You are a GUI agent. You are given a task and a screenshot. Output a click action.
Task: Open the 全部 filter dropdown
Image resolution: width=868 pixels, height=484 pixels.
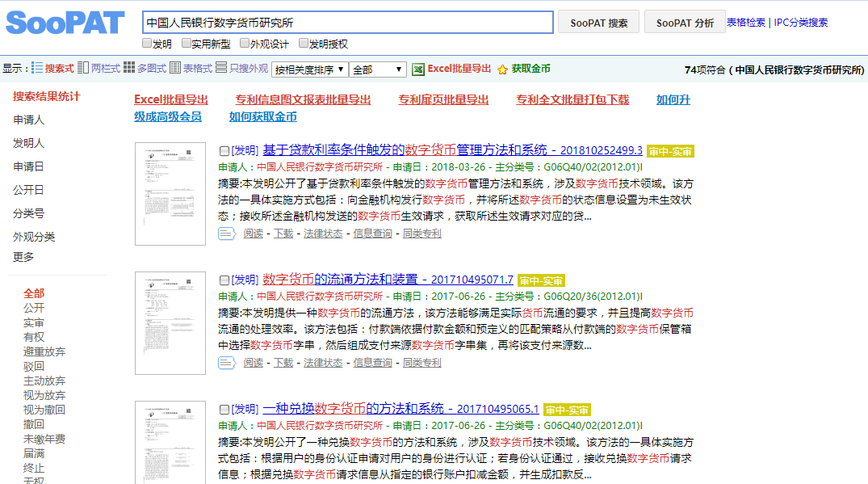378,69
